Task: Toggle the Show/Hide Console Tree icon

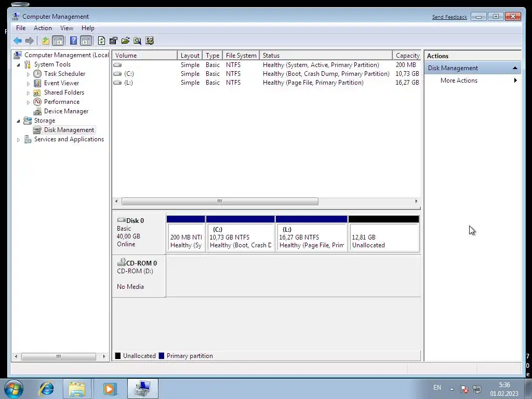Action: [58, 41]
